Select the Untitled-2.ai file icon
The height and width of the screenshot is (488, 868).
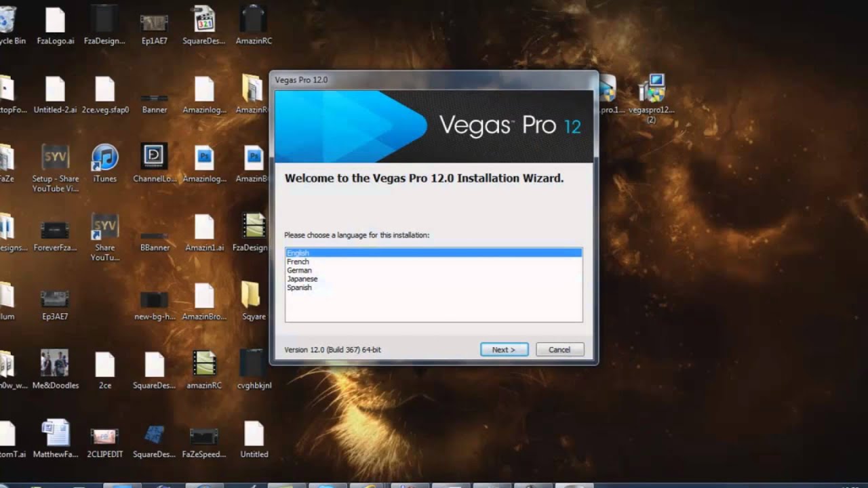[56, 95]
